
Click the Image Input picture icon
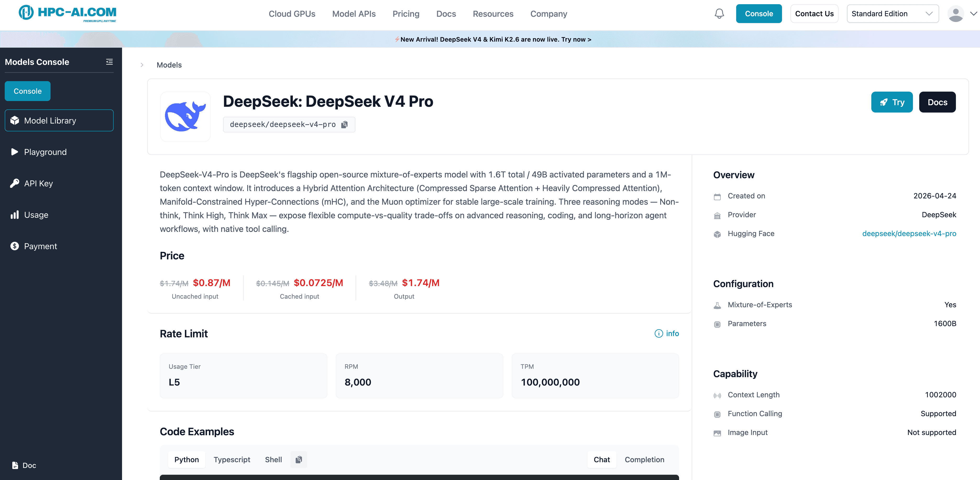coord(717,433)
